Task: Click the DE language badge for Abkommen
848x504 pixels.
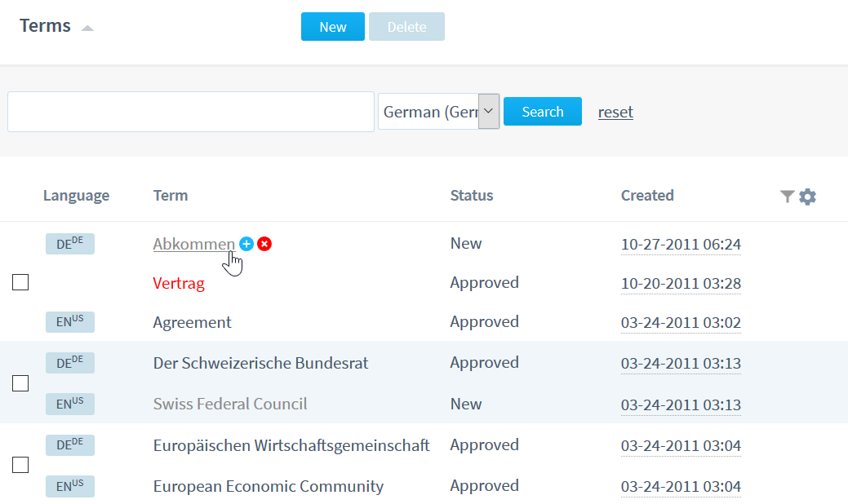Action: [70, 244]
